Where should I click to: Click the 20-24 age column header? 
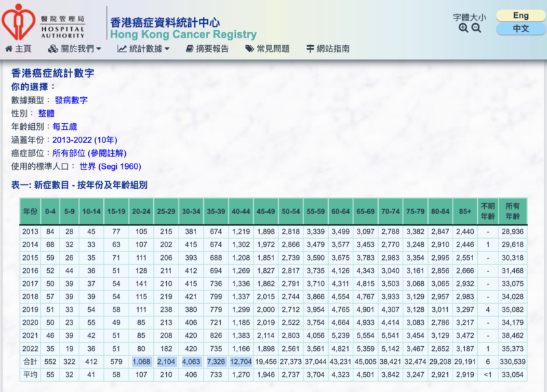[142, 211]
